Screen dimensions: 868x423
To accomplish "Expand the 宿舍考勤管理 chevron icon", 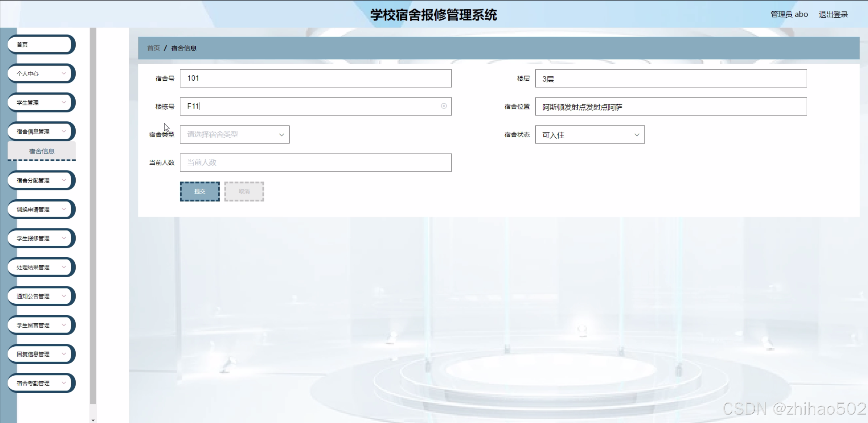I will pos(64,383).
